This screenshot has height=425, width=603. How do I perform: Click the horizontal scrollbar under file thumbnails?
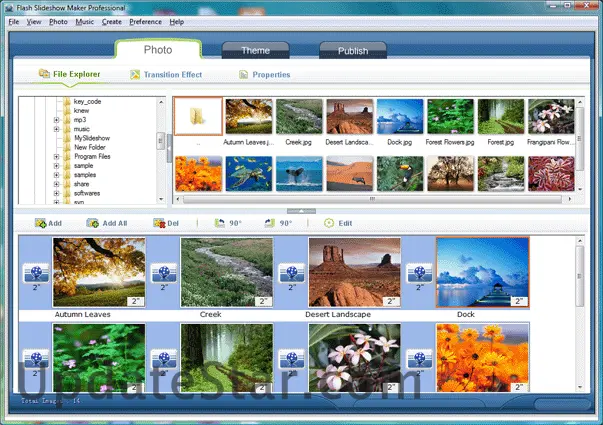372,199
